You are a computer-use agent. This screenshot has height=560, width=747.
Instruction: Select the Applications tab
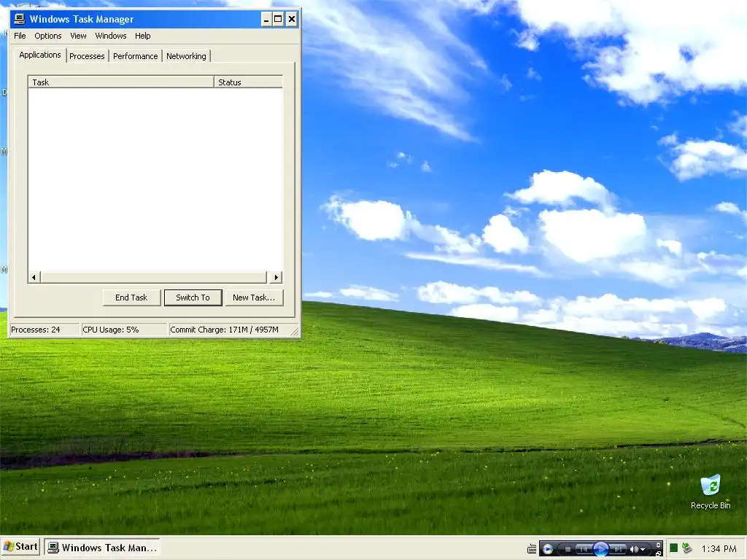coord(40,55)
